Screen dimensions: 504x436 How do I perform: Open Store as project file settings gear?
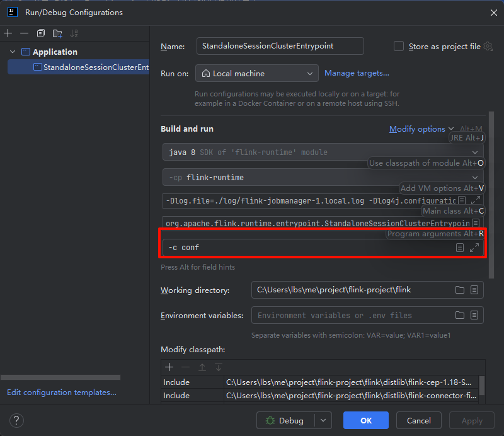487,46
